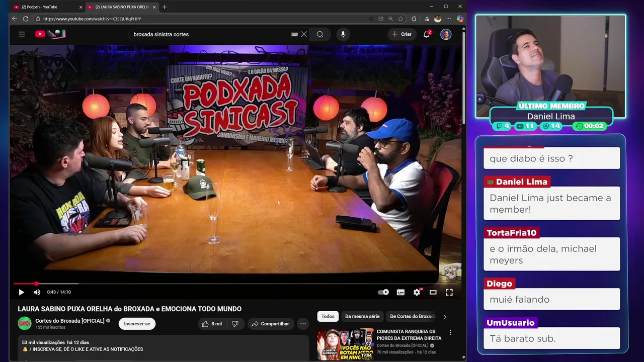Open player settings gear
Image resolution: width=644 pixels, height=362 pixels.
coord(417,292)
